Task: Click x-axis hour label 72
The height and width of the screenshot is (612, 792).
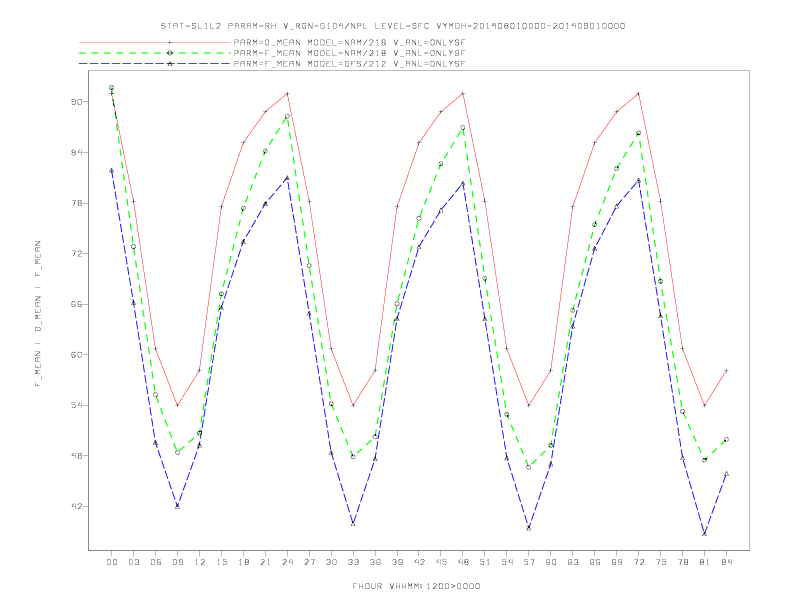Action: point(639,562)
